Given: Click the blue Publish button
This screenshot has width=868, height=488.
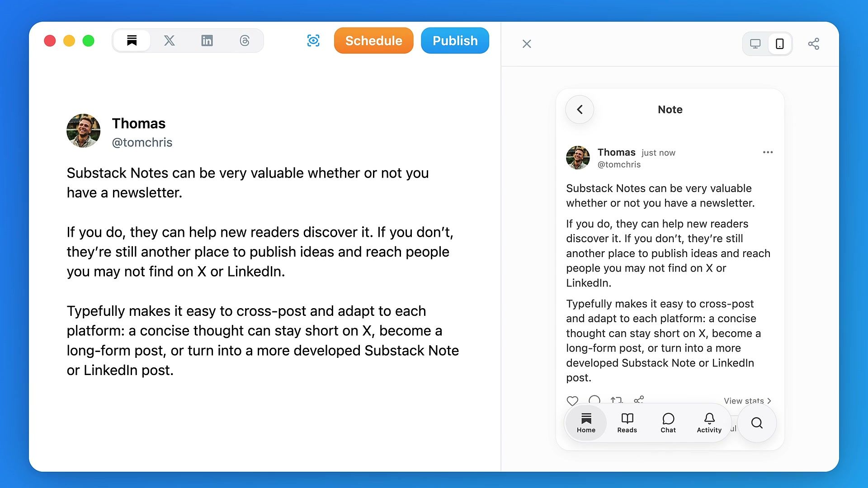Looking at the screenshot, I should 455,41.
